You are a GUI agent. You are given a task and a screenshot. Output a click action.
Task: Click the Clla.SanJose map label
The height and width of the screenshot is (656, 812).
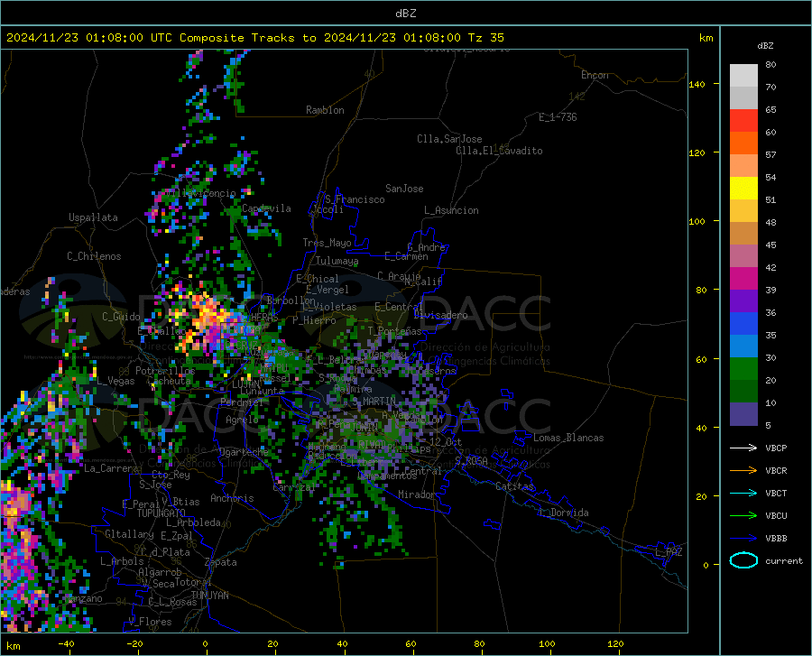[449, 139]
